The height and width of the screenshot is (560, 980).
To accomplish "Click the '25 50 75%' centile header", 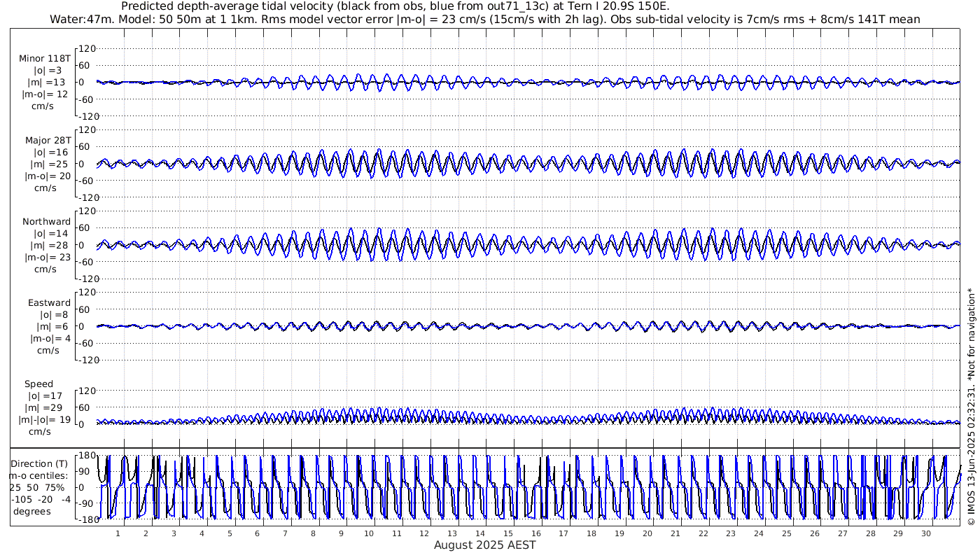I will (37, 487).
